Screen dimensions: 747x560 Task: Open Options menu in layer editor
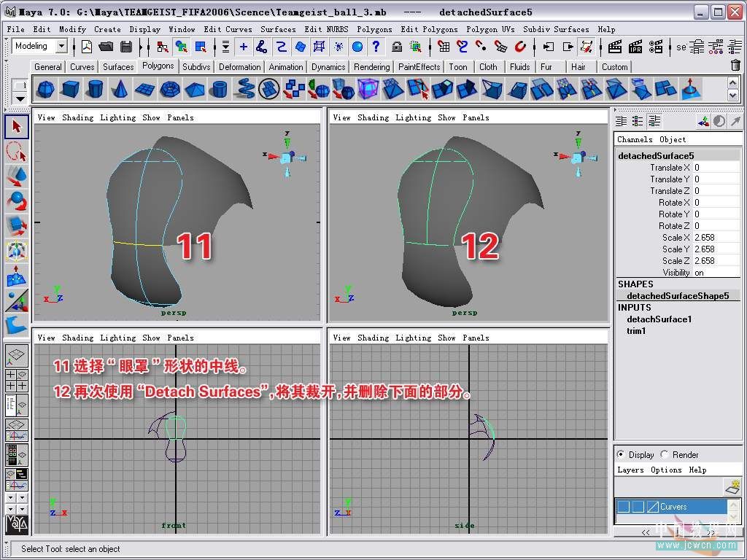click(x=666, y=470)
